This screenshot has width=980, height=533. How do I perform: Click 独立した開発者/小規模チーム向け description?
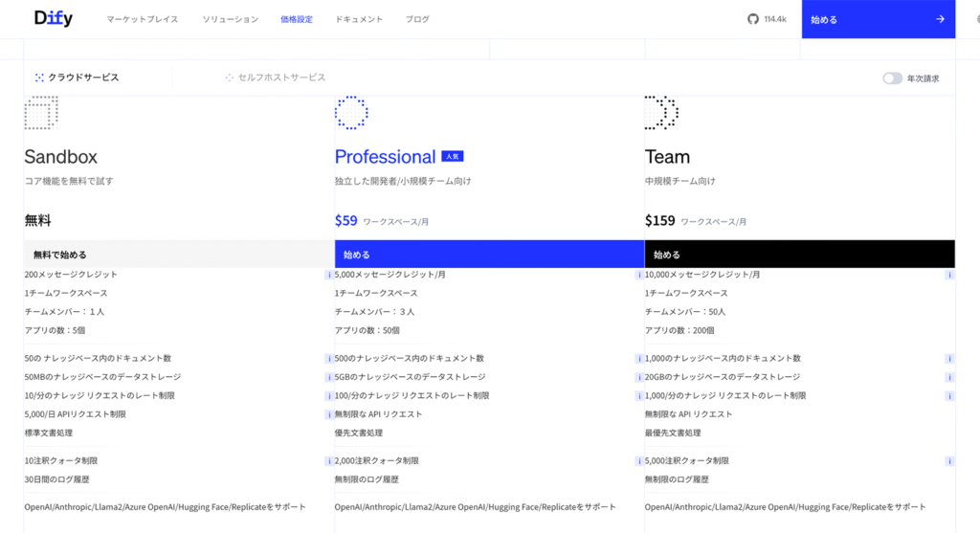pyautogui.click(x=403, y=181)
